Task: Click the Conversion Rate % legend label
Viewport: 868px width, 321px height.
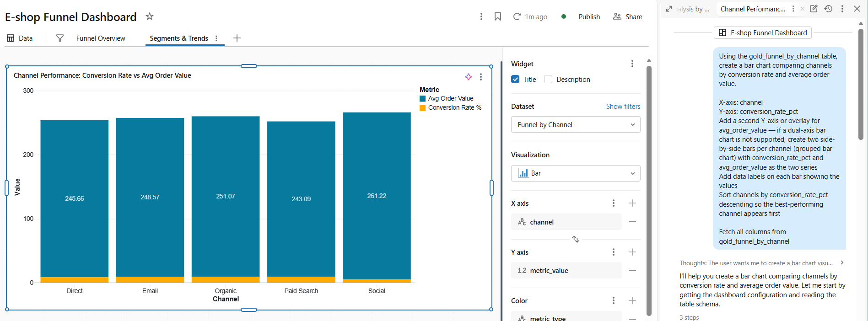Action: coord(455,108)
